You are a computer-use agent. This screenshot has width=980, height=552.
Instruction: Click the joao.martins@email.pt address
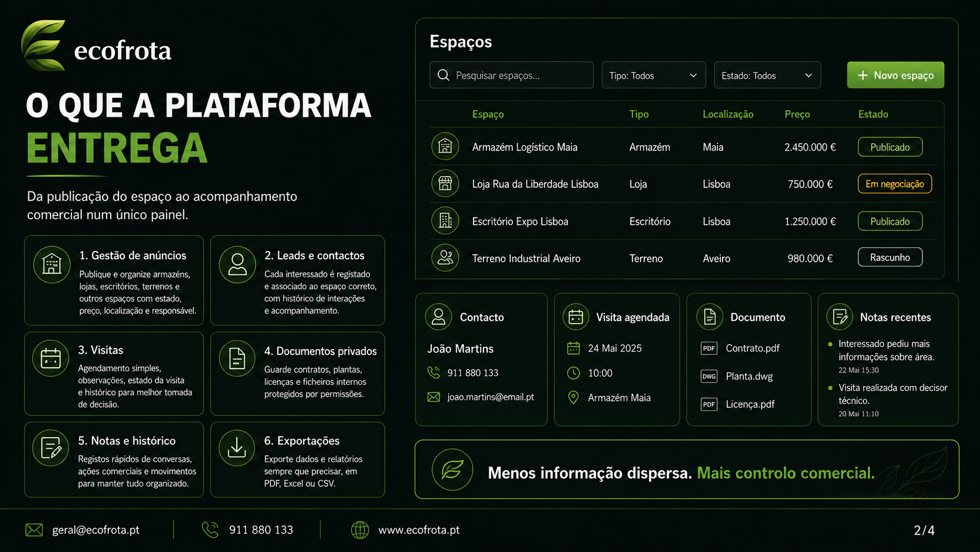coord(491,397)
